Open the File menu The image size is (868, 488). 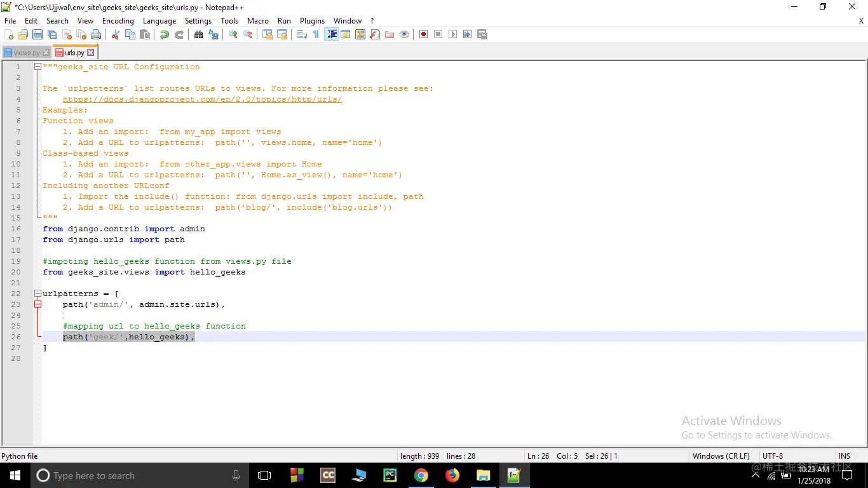coord(10,21)
